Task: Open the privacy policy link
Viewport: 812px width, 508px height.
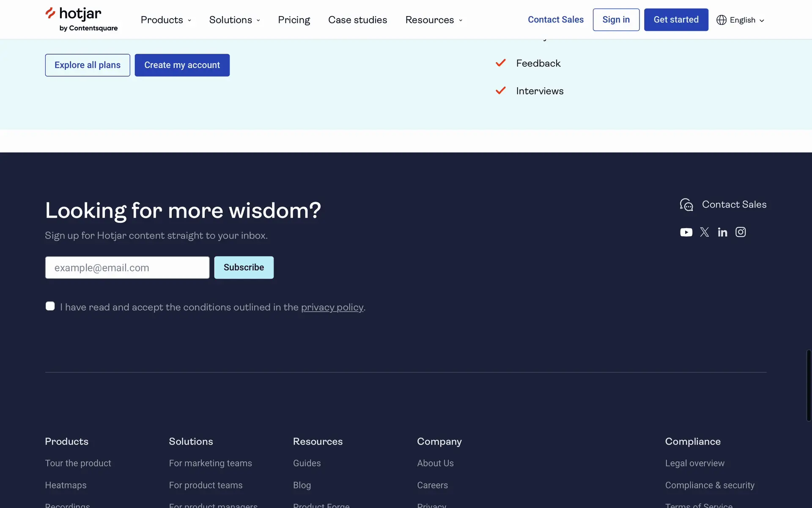Action: (x=332, y=307)
